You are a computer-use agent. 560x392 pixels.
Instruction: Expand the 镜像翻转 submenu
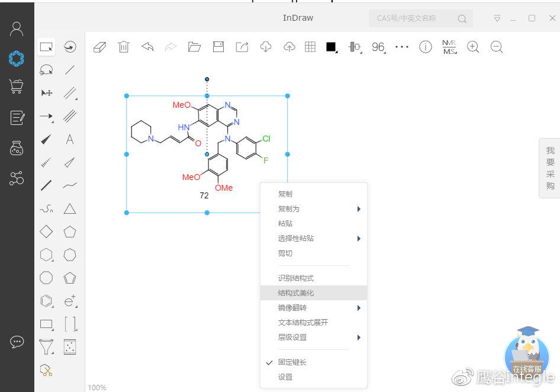tap(291, 307)
